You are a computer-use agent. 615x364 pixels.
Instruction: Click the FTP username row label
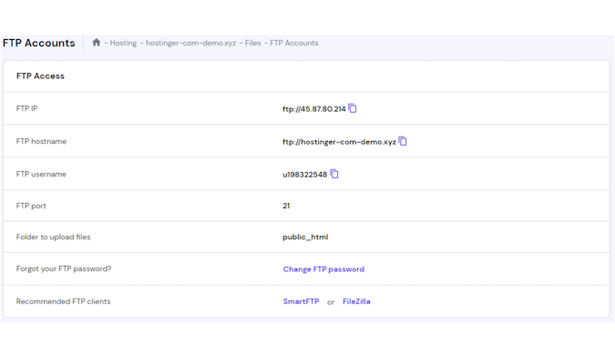(41, 174)
